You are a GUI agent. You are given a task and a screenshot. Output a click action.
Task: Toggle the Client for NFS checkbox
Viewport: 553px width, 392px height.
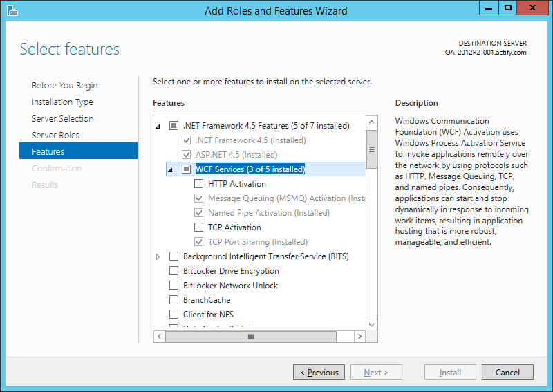tap(174, 315)
